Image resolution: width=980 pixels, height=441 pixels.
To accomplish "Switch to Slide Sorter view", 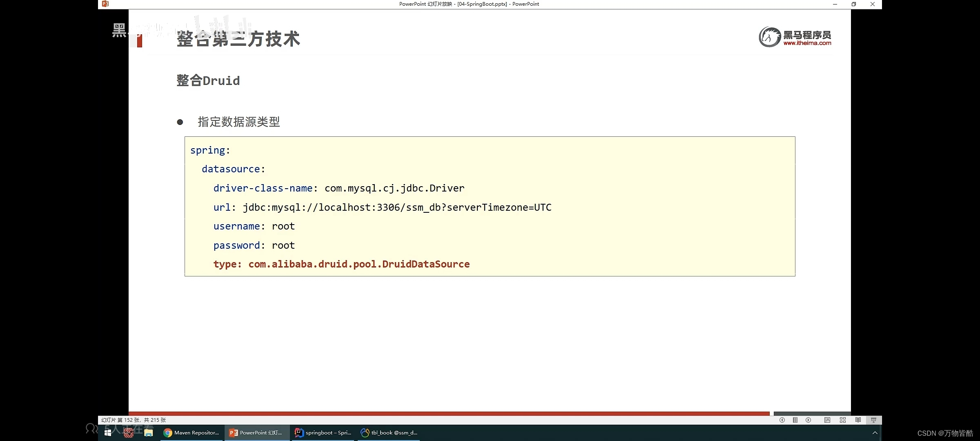I will [842, 420].
